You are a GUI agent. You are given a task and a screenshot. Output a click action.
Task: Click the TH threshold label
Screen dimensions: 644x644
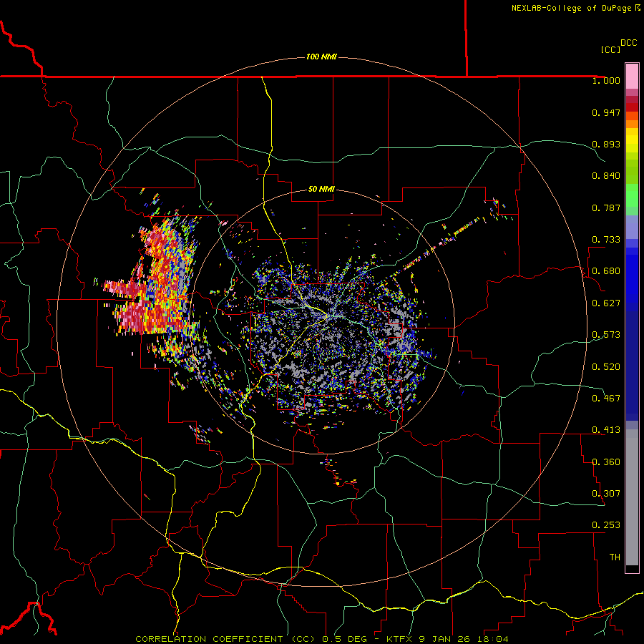pyautogui.click(x=615, y=557)
